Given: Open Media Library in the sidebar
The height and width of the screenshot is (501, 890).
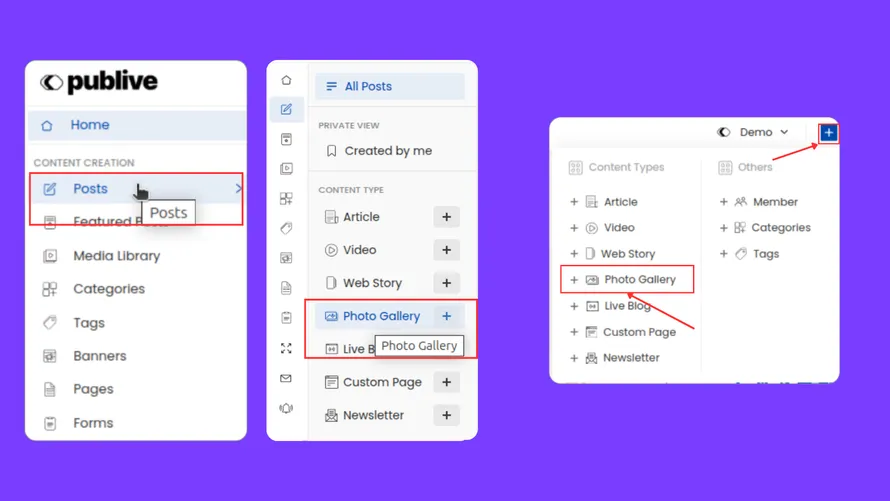Looking at the screenshot, I should click(x=116, y=256).
